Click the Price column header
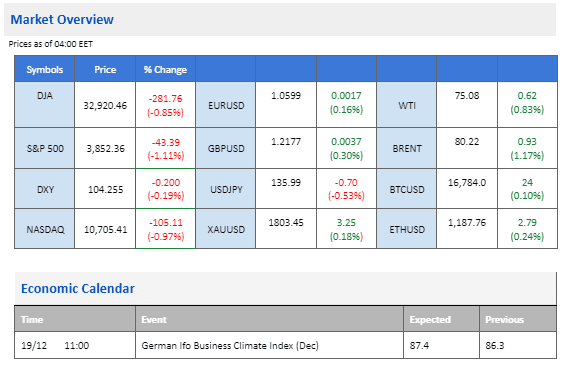The width and height of the screenshot is (571, 375). pos(105,69)
